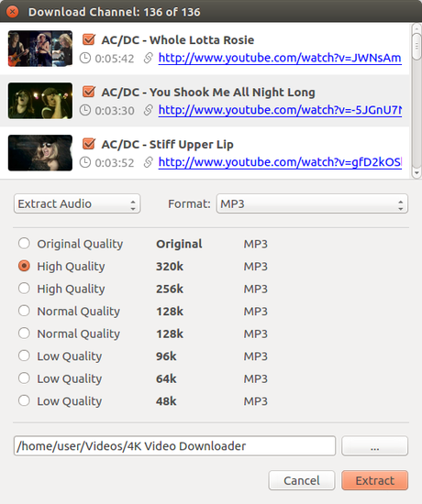Click the '64k' bitrate value
Viewport: 422px width, 504px height.
[166, 379]
